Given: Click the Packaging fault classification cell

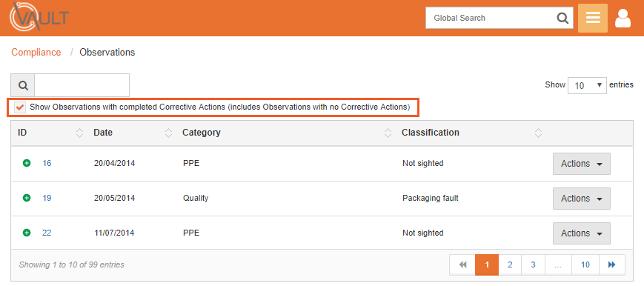Looking at the screenshot, I should pos(431,199).
